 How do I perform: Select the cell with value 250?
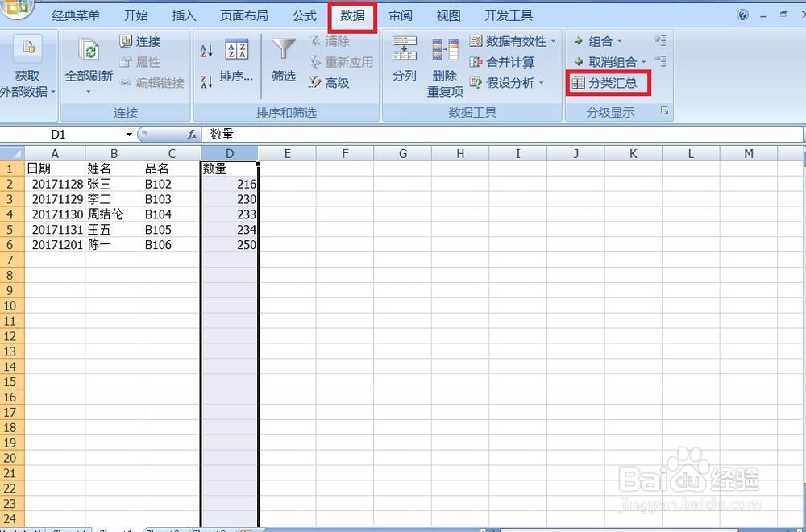point(230,245)
